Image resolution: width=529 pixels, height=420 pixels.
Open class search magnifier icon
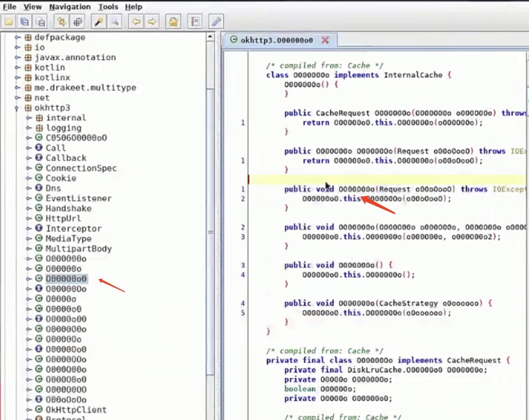pos(114,22)
